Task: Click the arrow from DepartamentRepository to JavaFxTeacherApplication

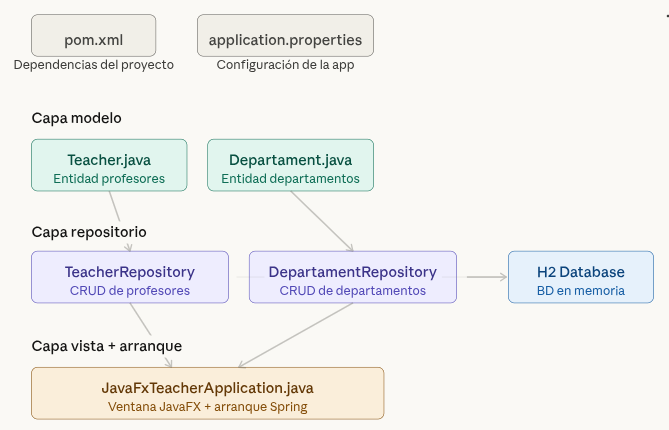Action: pos(295,335)
